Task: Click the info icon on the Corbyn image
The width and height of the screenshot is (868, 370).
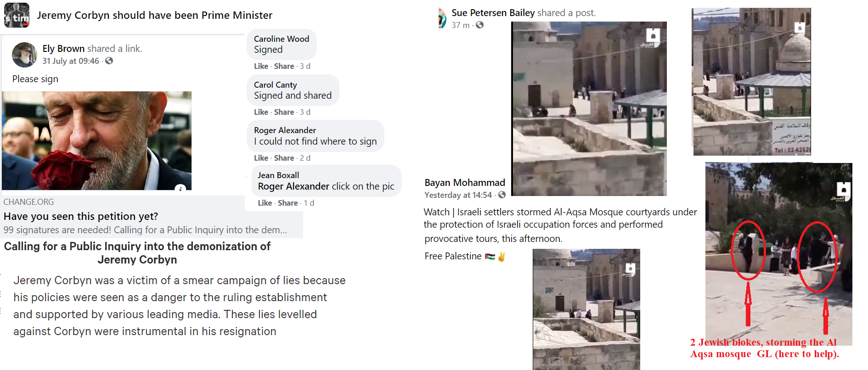Action: [x=180, y=188]
